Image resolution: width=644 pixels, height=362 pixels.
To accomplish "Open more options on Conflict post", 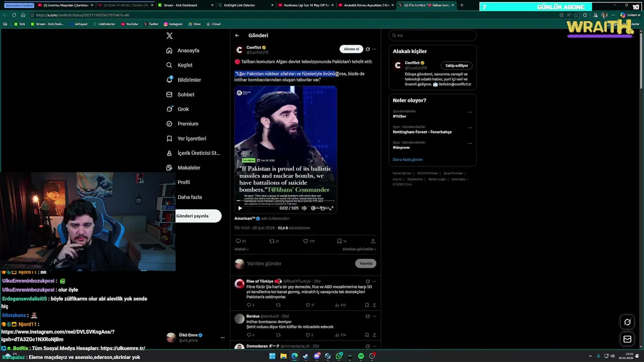I will (x=374, y=49).
